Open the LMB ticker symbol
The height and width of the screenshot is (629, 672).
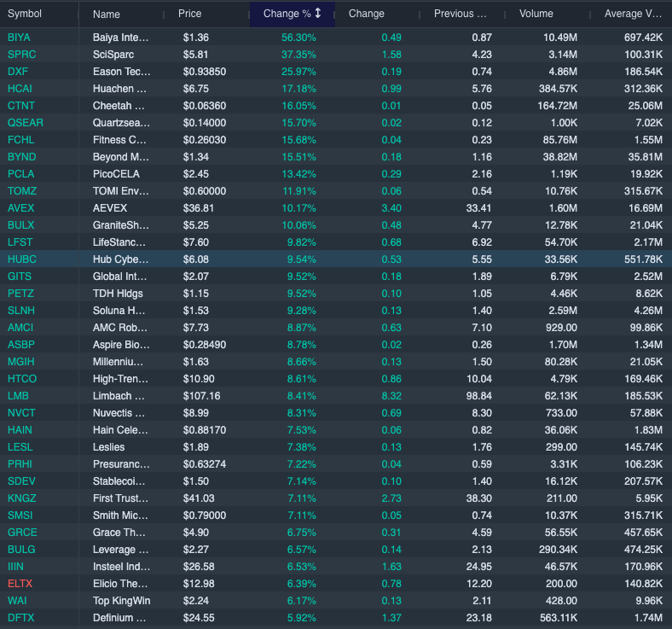coord(18,396)
